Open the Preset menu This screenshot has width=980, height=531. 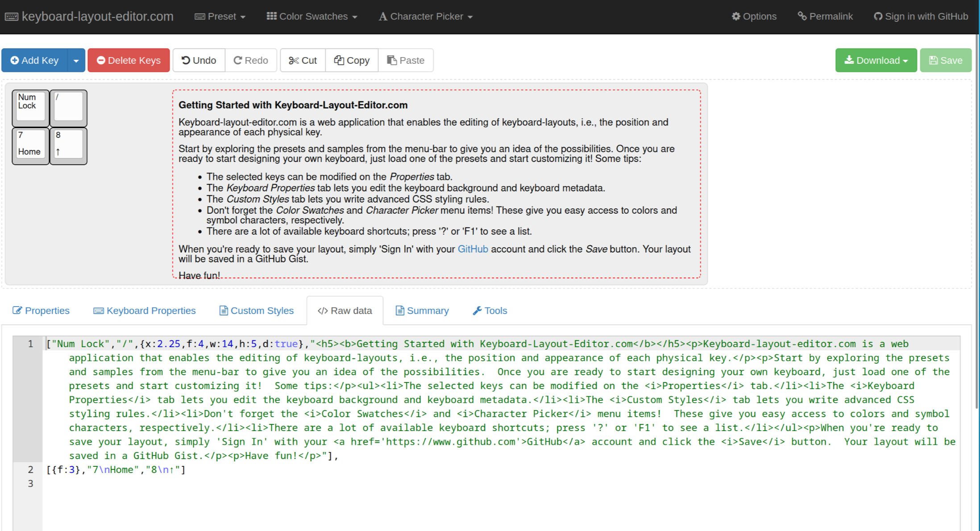click(x=220, y=17)
